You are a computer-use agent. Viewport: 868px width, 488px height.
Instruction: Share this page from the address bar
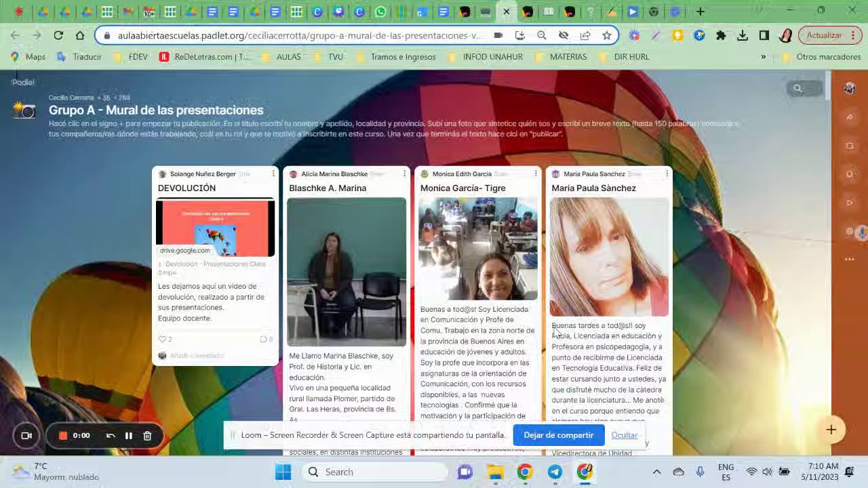pos(585,35)
